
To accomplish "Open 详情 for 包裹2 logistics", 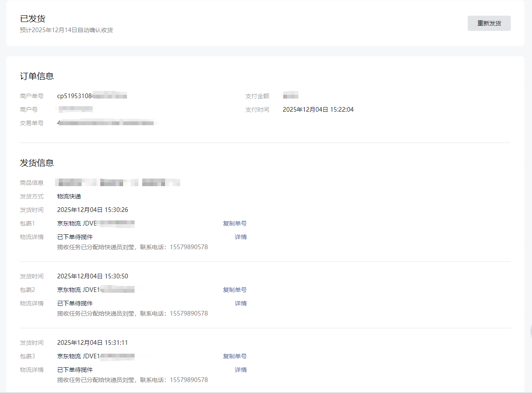I will (240, 303).
